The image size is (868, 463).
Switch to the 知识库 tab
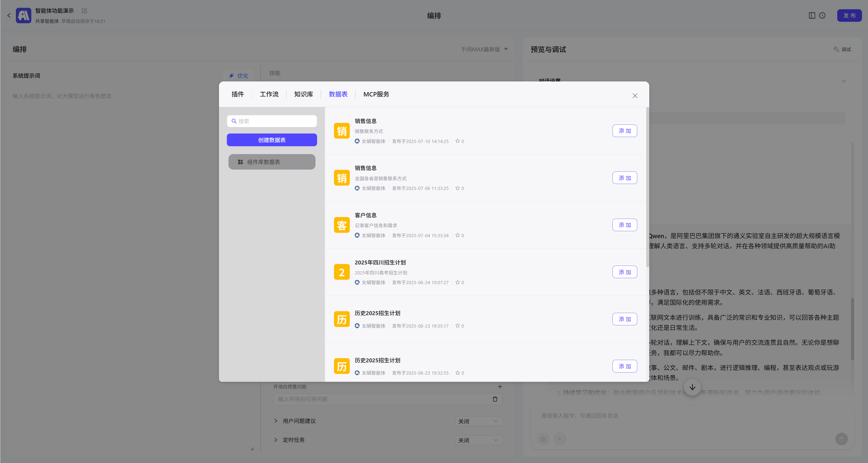[x=304, y=94]
